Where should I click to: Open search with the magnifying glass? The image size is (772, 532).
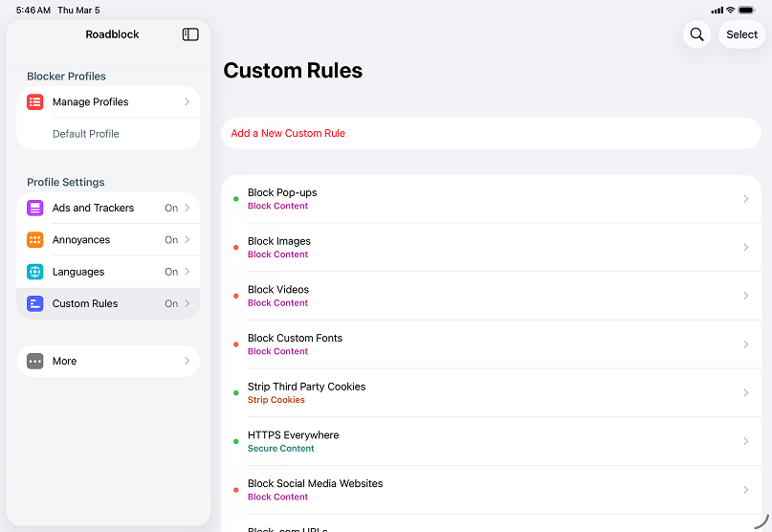pos(696,34)
